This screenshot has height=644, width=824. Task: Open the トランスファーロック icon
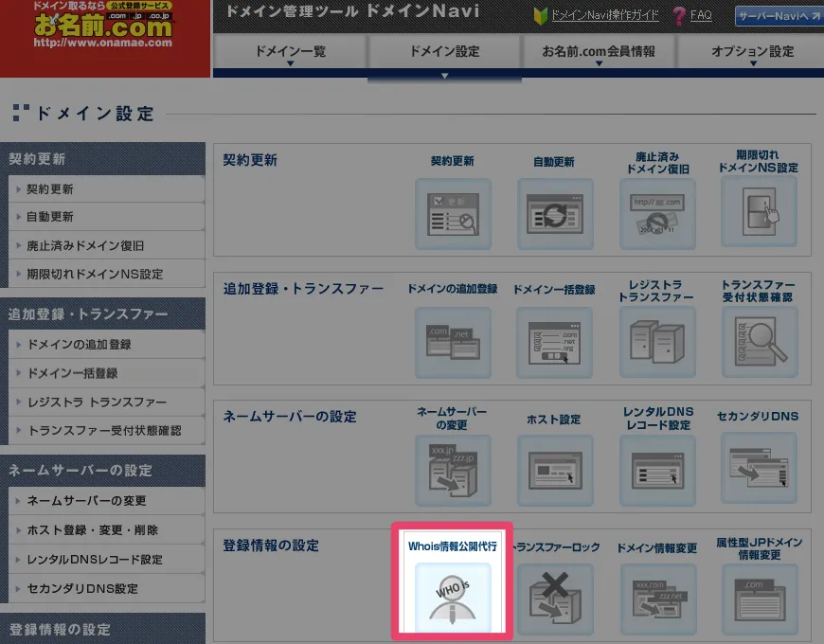556,598
